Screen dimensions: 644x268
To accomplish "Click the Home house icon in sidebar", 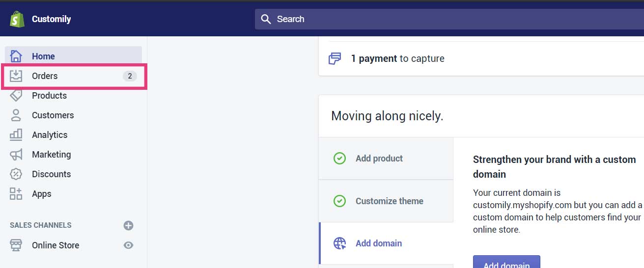I will tap(16, 56).
